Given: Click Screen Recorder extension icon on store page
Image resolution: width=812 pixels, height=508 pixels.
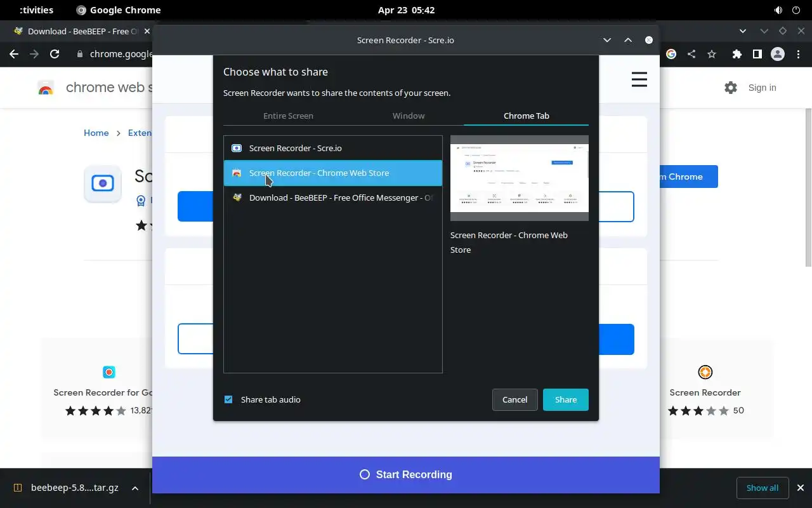Looking at the screenshot, I should pyautogui.click(x=103, y=184).
